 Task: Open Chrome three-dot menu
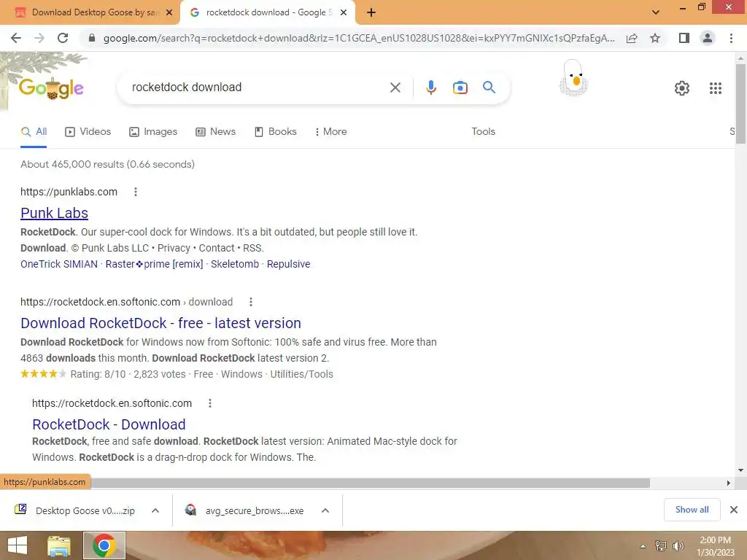pos(731,38)
